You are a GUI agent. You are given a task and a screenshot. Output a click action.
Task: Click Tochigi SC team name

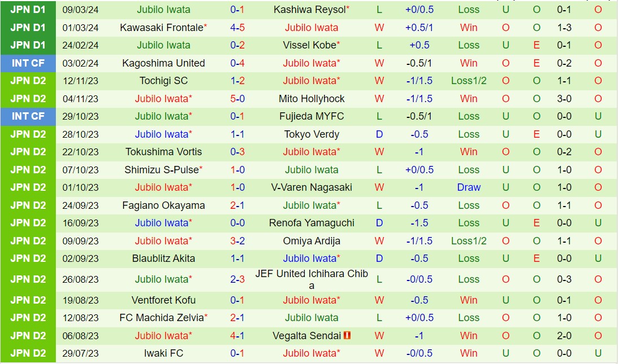tap(164, 81)
